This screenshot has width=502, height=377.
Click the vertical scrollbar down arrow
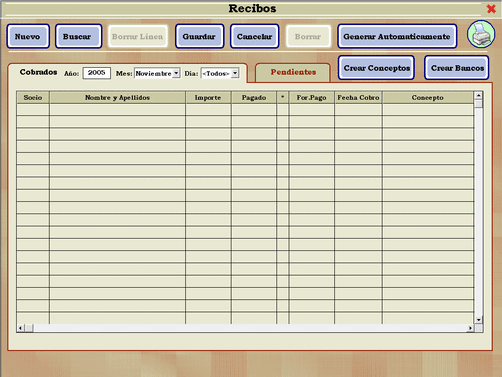tap(479, 320)
